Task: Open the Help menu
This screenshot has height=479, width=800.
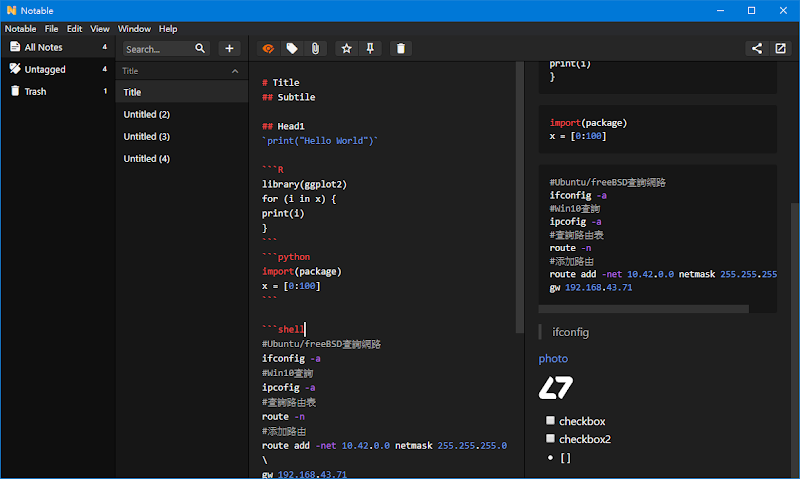Action: coord(168,29)
